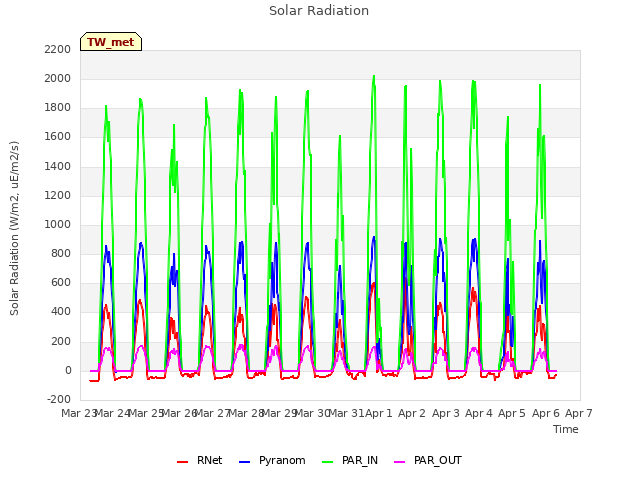Click the 1600 y-axis tick label
The width and height of the screenshot is (640, 480).
(x=58, y=137)
